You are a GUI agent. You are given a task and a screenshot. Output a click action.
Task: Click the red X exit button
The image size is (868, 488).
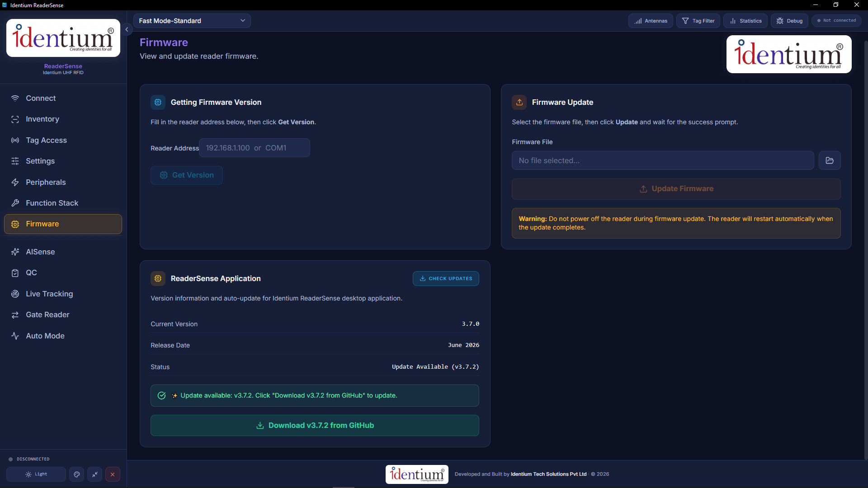113,474
